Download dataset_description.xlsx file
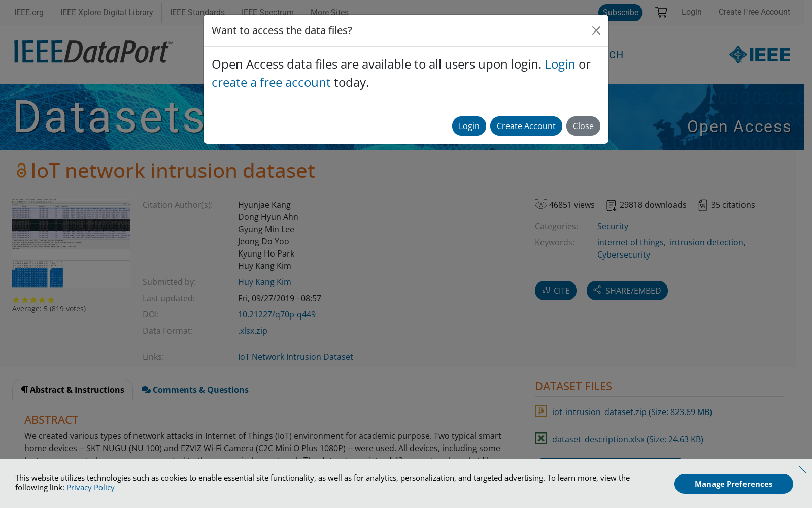Image resolution: width=812 pixels, height=508 pixels. coord(628,439)
